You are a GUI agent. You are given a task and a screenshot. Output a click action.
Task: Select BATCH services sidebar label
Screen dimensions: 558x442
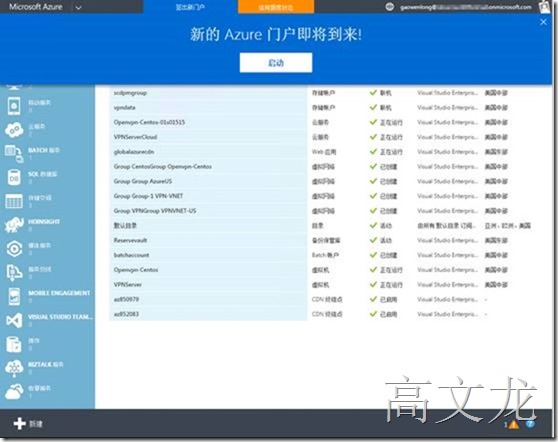44,150
